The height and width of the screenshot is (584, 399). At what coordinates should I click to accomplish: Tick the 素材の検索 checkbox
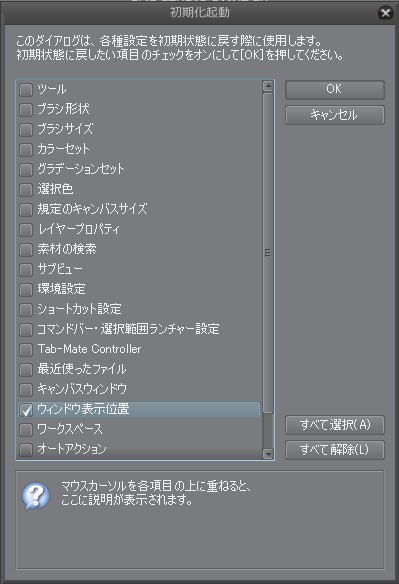pos(26,250)
